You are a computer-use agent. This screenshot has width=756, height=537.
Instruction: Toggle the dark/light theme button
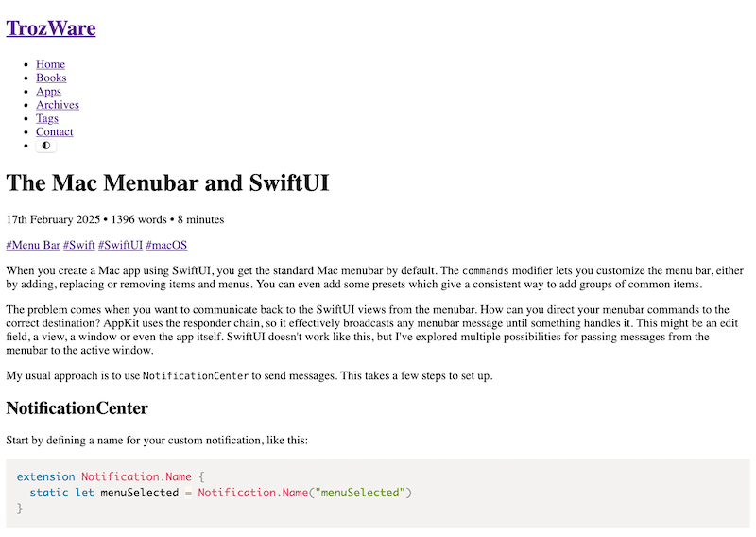pos(46,146)
